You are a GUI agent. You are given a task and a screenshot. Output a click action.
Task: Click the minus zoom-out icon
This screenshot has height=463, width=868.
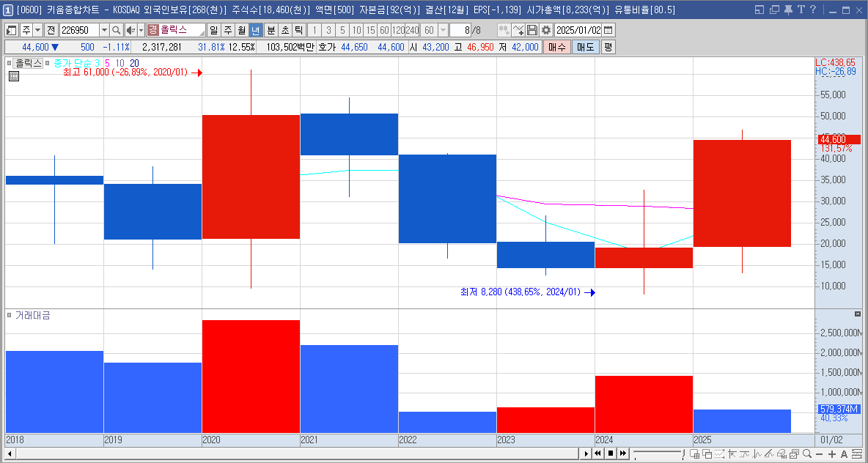820,454
